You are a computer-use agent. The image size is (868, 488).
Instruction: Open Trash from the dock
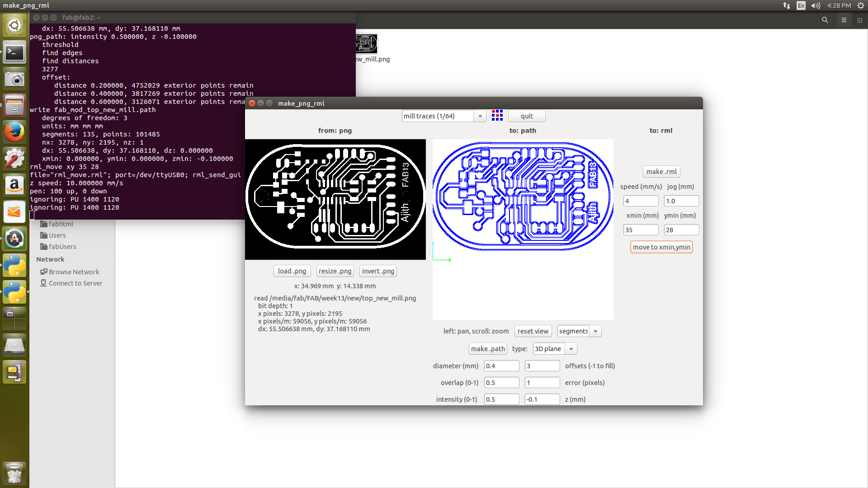point(14,473)
